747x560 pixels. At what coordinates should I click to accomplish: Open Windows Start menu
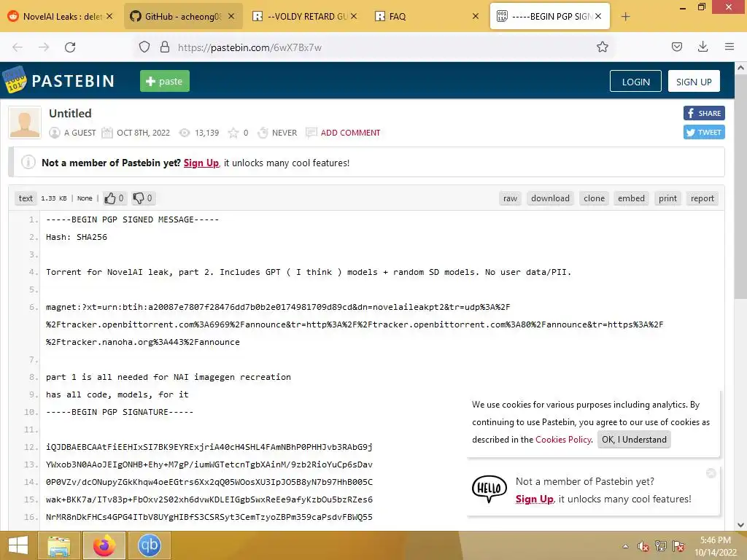18,545
